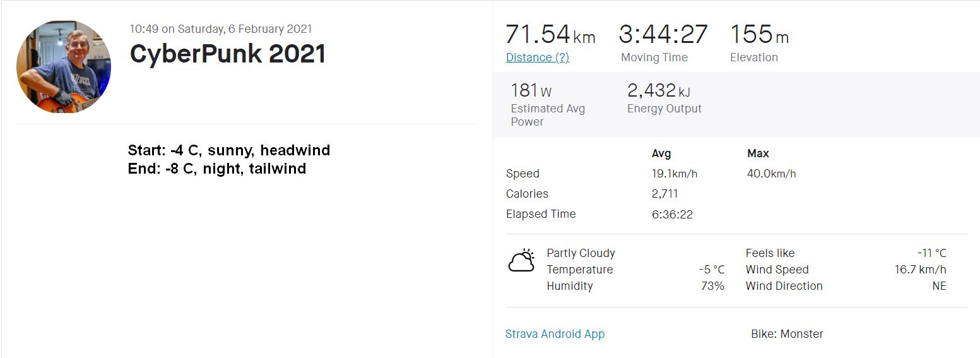Click the Start: -4 C description line
Image resolution: width=980 pixels, height=358 pixels.
click(228, 150)
